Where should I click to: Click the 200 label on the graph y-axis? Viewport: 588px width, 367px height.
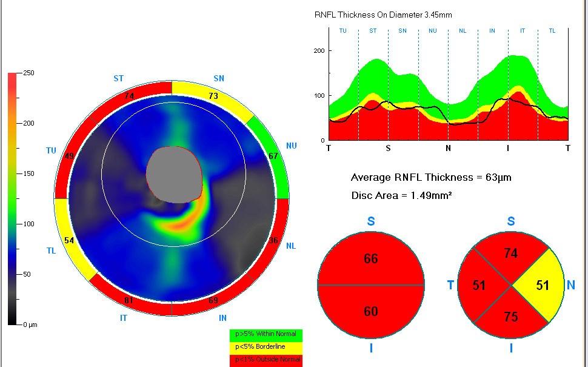[x=319, y=51]
